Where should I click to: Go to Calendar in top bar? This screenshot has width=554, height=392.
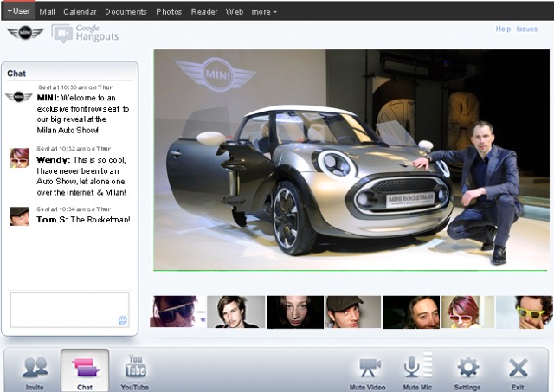pos(80,12)
